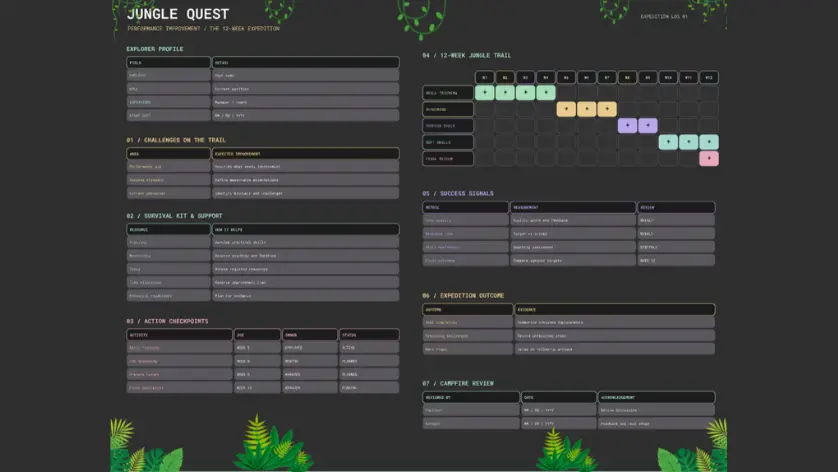Click the Skill Training row label in timeline

(448, 92)
